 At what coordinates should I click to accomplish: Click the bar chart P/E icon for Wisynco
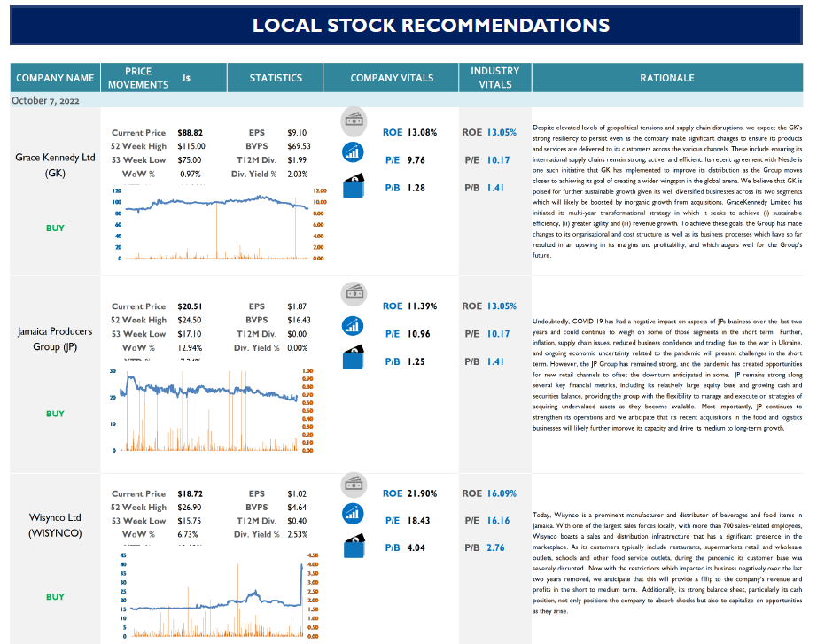353,514
